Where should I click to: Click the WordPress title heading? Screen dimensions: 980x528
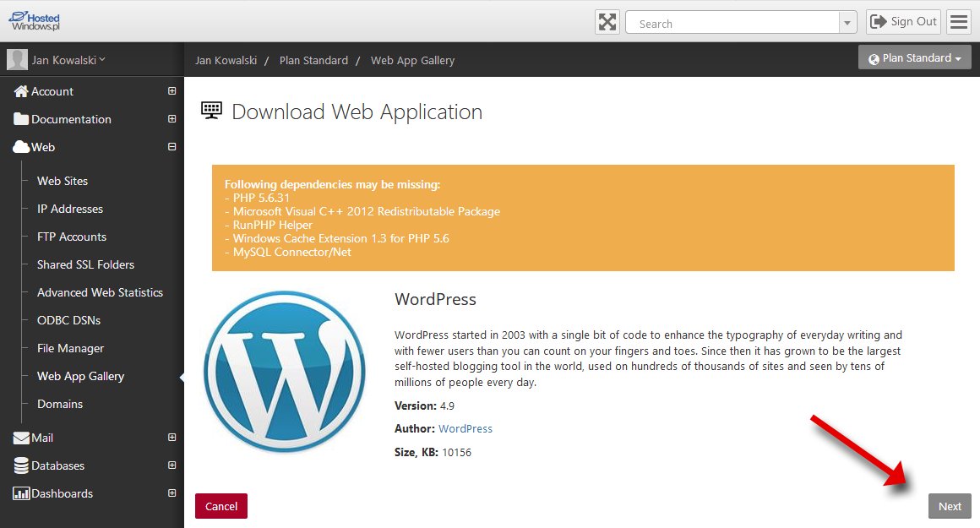[x=435, y=299]
